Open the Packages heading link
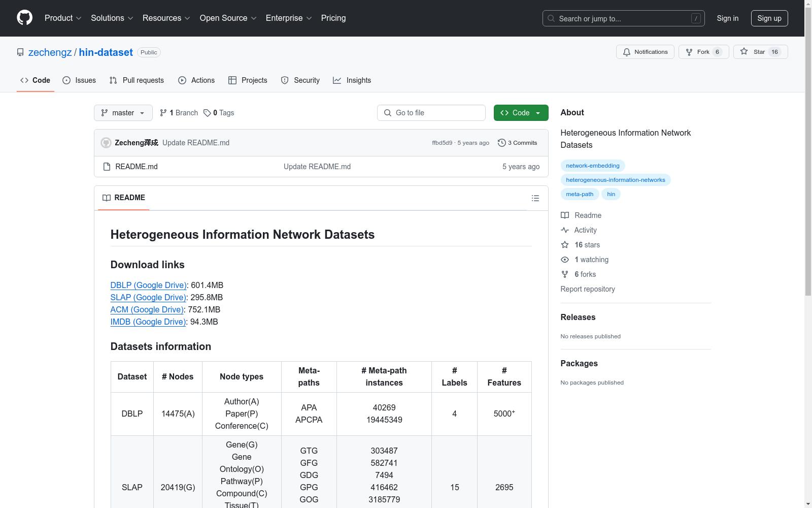812x508 pixels. click(x=579, y=363)
